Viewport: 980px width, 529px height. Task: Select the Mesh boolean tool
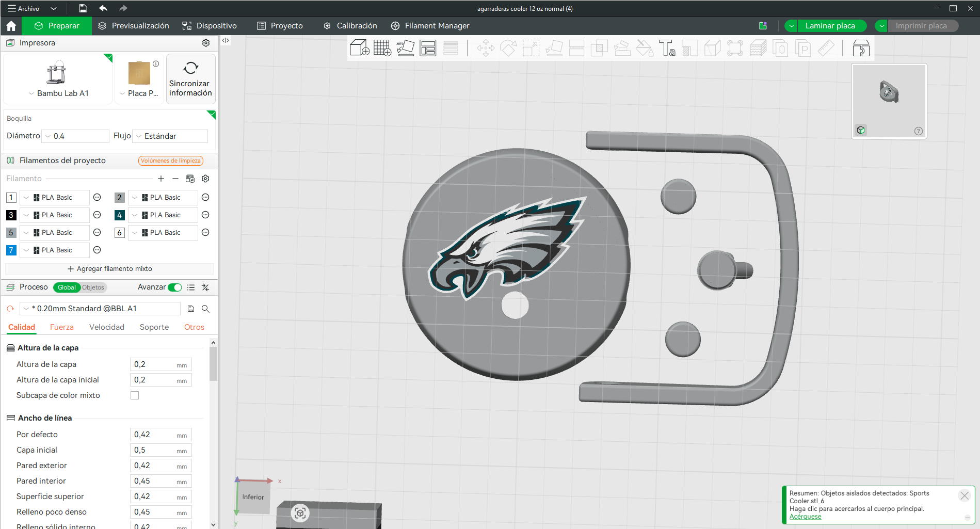tap(599, 48)
